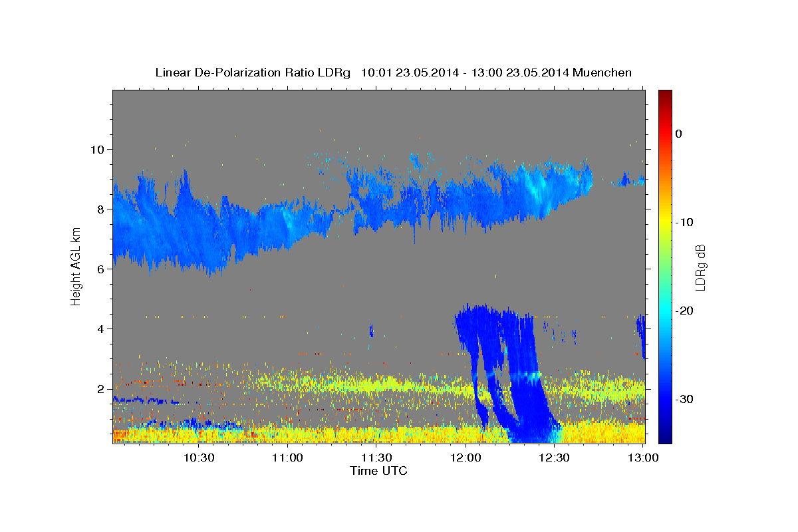
Task: Click the 10:30 time tick label
Action: (198, 458)
